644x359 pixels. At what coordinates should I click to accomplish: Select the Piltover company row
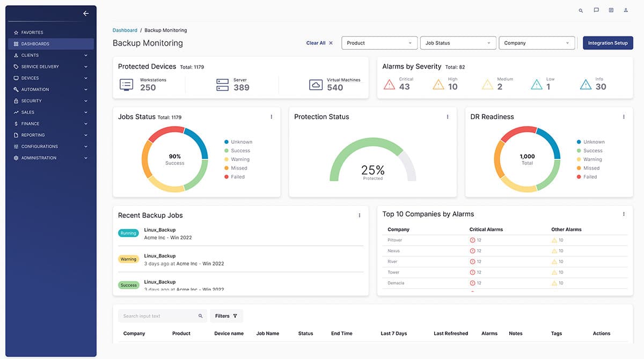pyautogui.click(x=505, y=240)
